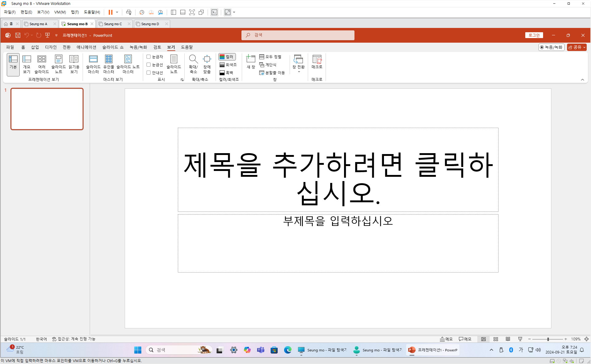Click the Zoom (확대/축소) magnifier icon
Viewport: 591px width, 364px height.
193,59
